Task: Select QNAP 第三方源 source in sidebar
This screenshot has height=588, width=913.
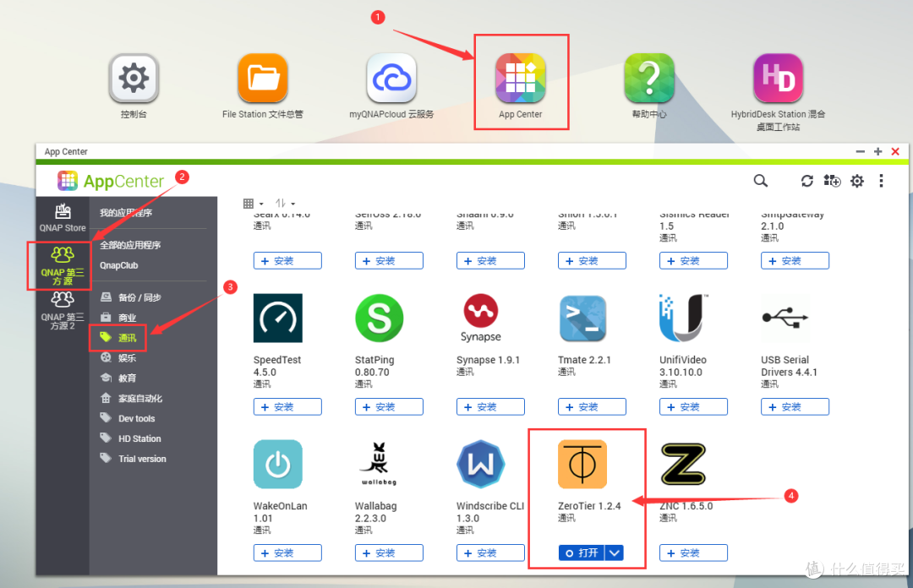Action: (x=63, y=265)
